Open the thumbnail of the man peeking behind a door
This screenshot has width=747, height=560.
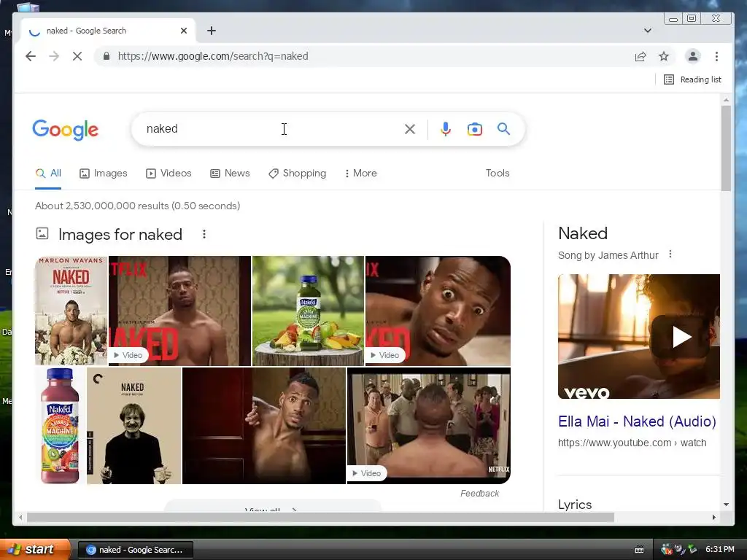tap(264, 426)
